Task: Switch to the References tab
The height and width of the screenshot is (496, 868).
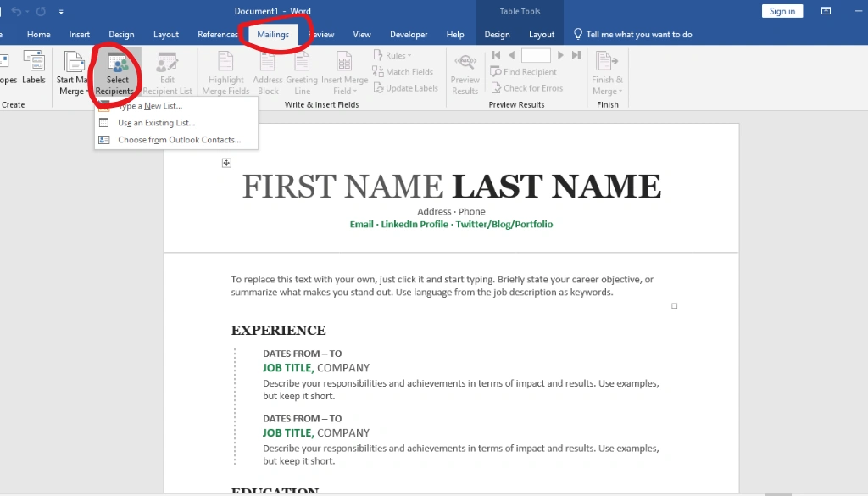Action: pyautogui.click(x=218, y=34)
